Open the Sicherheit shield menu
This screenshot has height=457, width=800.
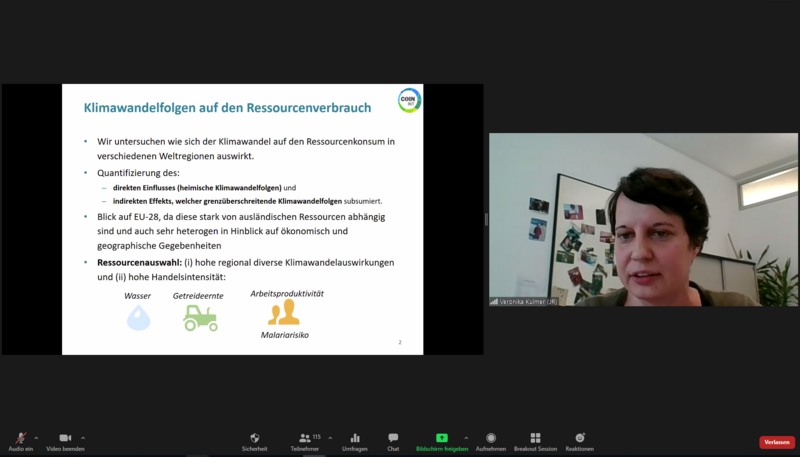pos(254,440)
